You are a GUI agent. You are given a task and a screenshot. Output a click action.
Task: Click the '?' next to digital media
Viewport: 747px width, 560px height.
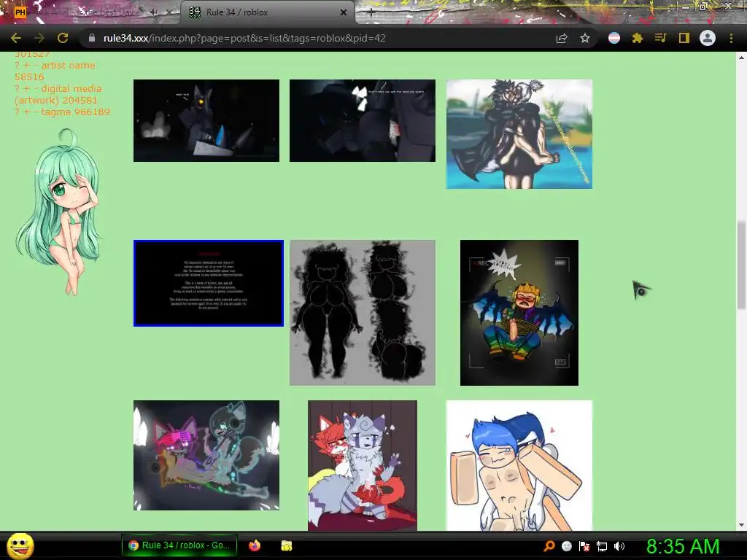[18, 88]
